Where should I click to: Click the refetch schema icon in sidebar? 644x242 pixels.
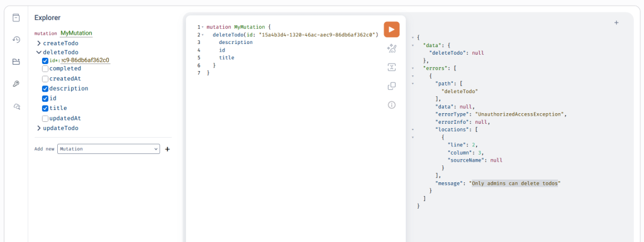pyautogui.click(x=16, y=107)
